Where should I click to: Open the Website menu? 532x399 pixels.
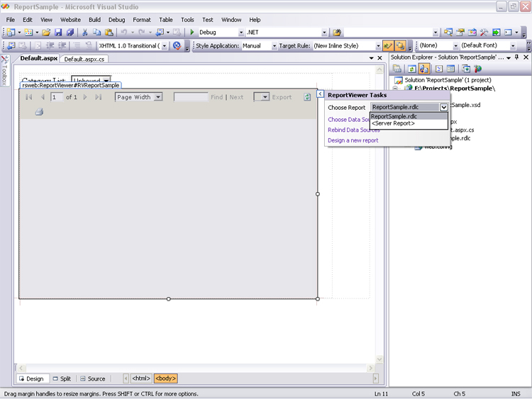[x=70, y=20]
